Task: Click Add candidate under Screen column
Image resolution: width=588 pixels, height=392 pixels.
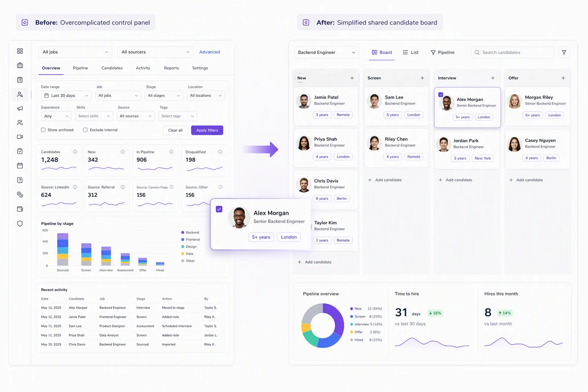Action: (385, 180)
